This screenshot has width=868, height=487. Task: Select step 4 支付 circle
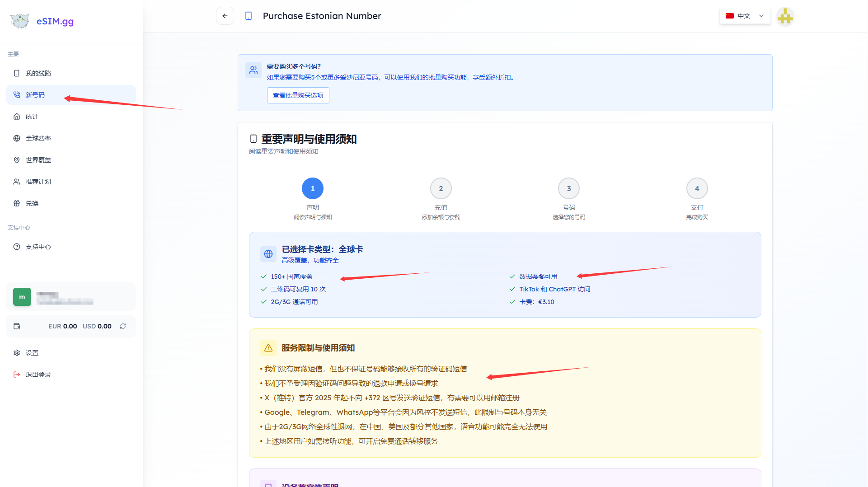point(696,188)
